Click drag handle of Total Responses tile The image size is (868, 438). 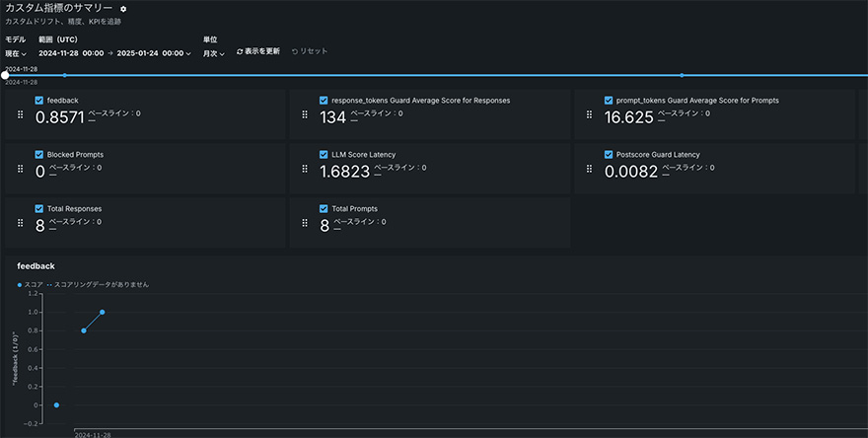pos(21,223)
